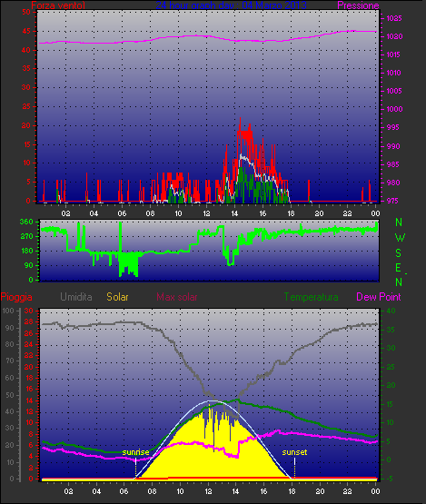Click the sunset marker label
This screenshot has height=504, width=426.
click(x=294, y=452)
